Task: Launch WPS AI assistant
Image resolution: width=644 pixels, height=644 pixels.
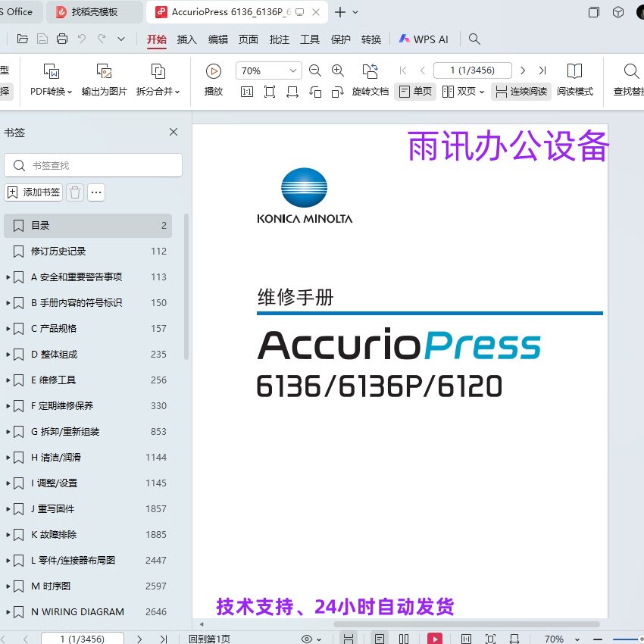Action: click(x=423, y=39)
